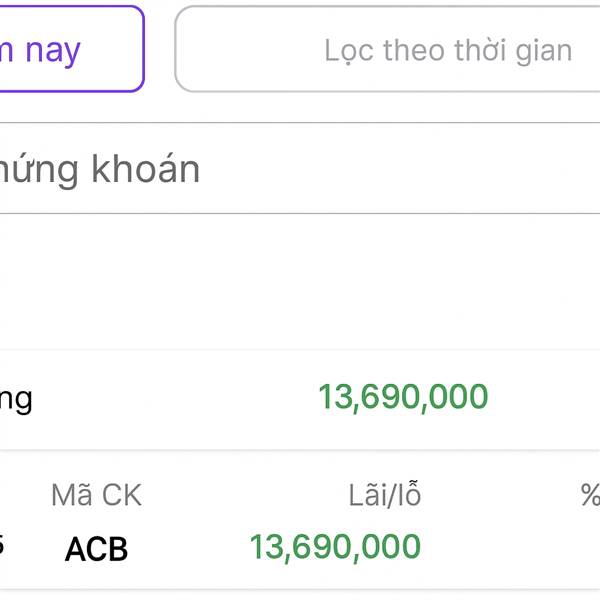Click the green total 13,690,000 amount
Image resolution: width=600 pixels, height=600 pixels.
402,398
